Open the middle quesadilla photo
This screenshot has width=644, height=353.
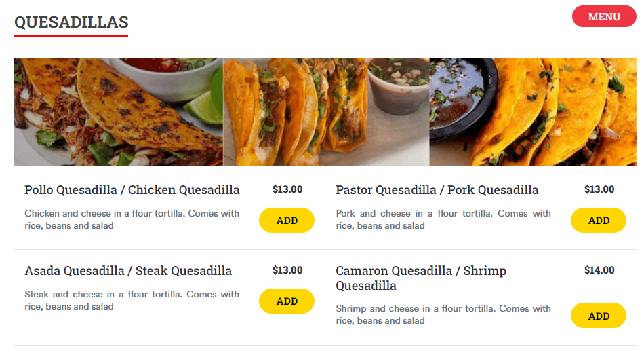pos(326,112)
